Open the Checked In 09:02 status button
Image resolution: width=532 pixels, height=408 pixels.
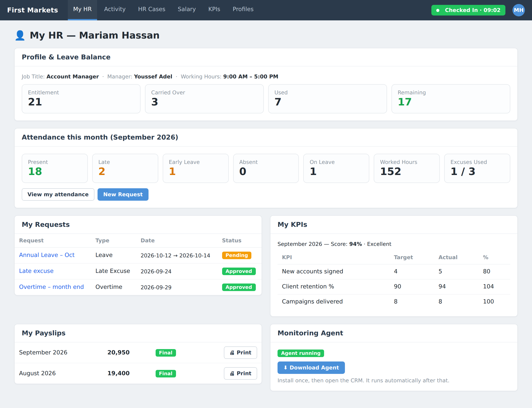(x=468, y=10)
